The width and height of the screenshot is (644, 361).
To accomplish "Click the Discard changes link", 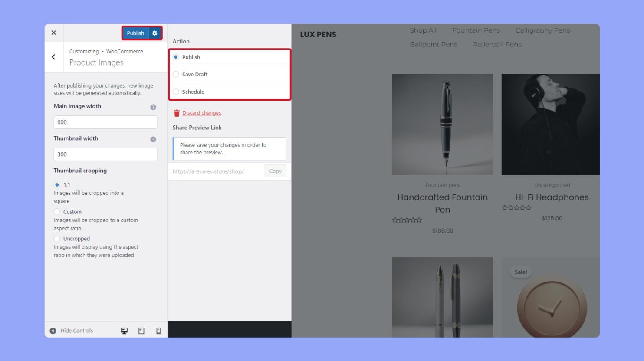I will 202,112.
